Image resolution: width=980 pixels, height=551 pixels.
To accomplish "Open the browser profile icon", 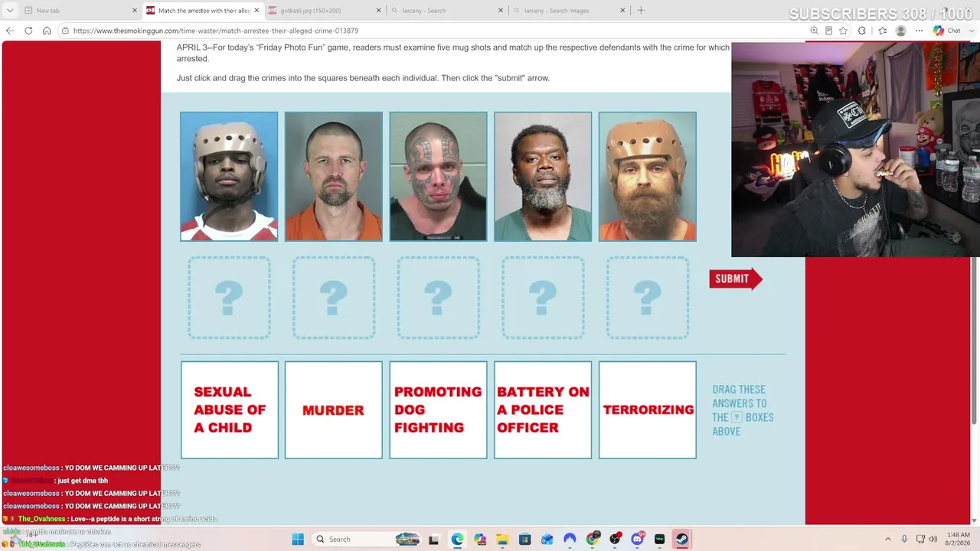I will pyautogui.click(x=900, y=31).
